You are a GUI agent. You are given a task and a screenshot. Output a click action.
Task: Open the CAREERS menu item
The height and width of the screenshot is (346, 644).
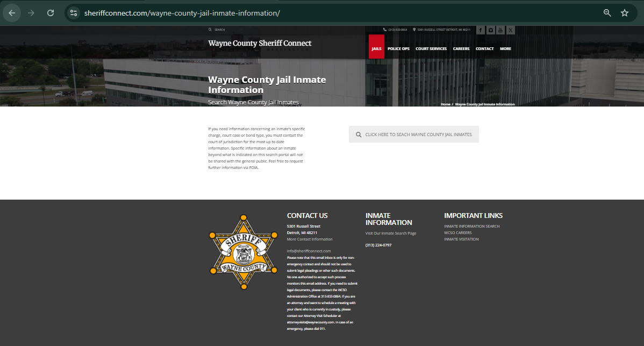point(461,48)
